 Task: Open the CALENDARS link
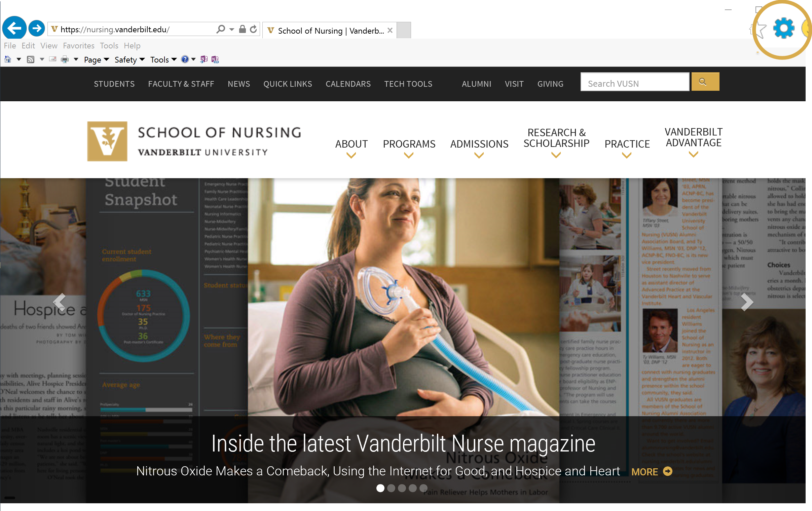point(348,84)
